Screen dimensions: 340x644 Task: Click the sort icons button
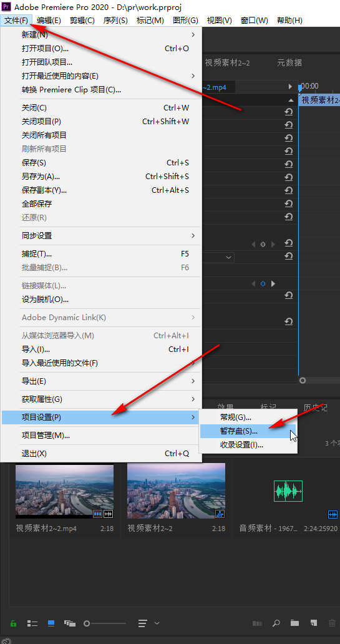point(142,623)
